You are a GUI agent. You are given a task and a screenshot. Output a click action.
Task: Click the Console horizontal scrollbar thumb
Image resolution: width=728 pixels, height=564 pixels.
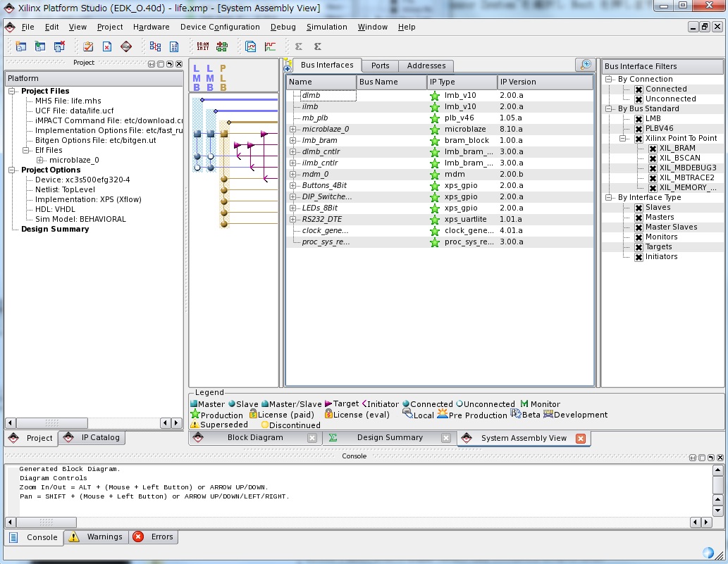tap(47, 522)
